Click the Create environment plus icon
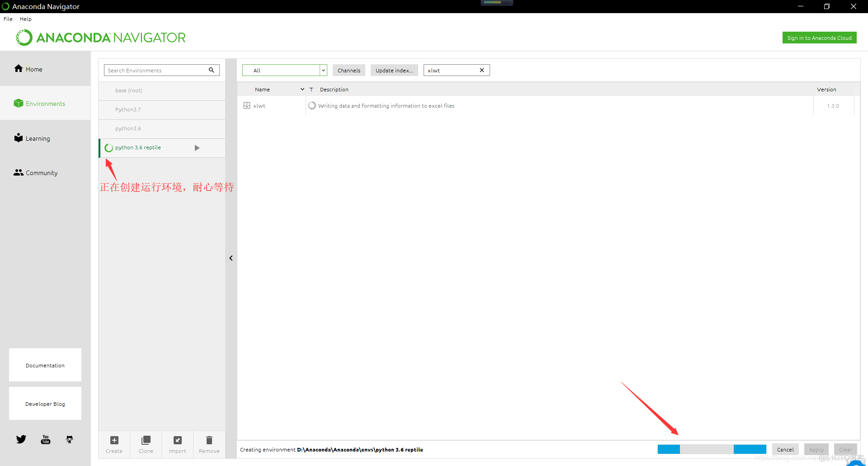 click(114, 440)
